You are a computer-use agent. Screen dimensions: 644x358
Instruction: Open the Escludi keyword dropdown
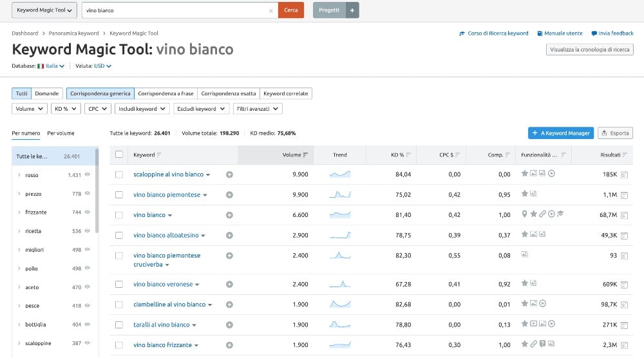(x=201, y=109)
